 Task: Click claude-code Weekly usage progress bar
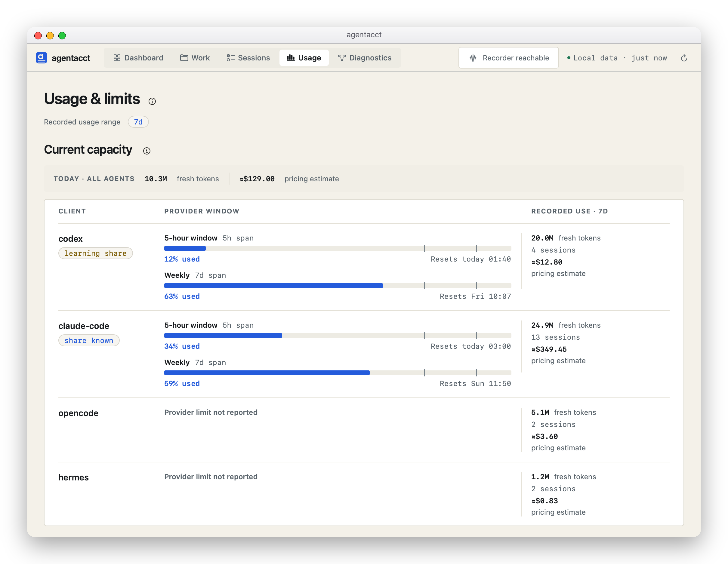pos(338,373)
